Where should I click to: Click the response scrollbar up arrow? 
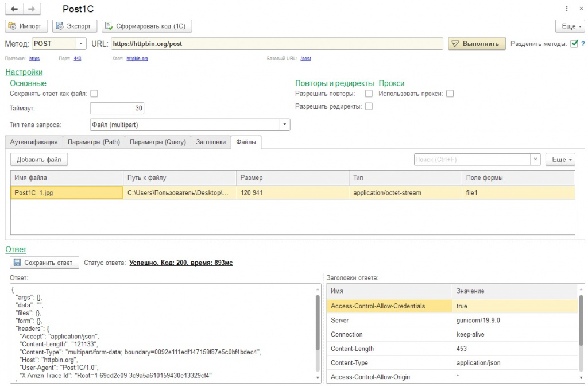pyautogui.click(x=318, y=289)
